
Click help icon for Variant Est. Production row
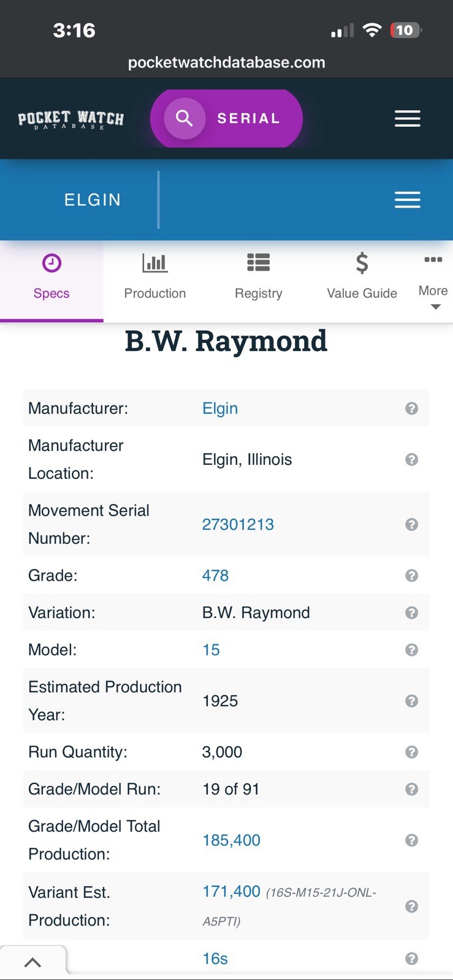click(412, 907)
